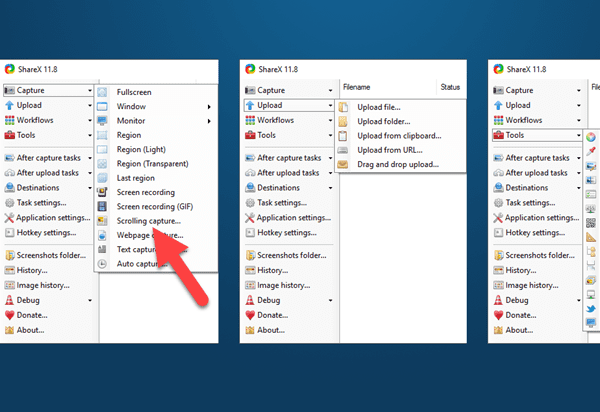The image size is (600, 412).
Task: Click the Auto capture clock icon
Action: [102, 264]
